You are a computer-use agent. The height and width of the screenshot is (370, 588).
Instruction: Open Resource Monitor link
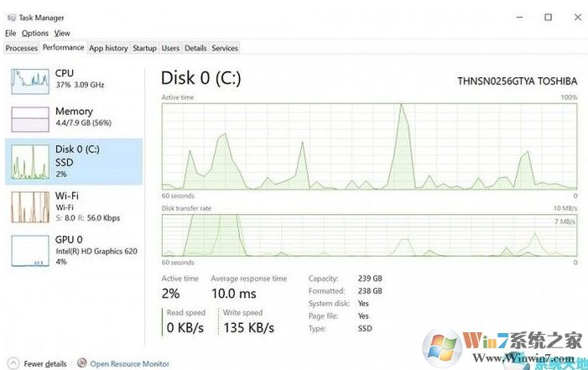coord(129,363)
